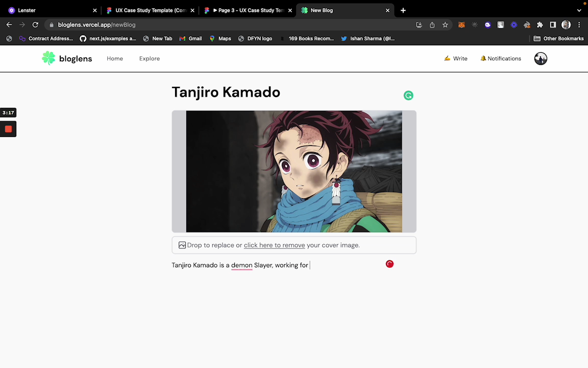Close the Lenster tab
This screenshot has height=368, width=588.
94,11
